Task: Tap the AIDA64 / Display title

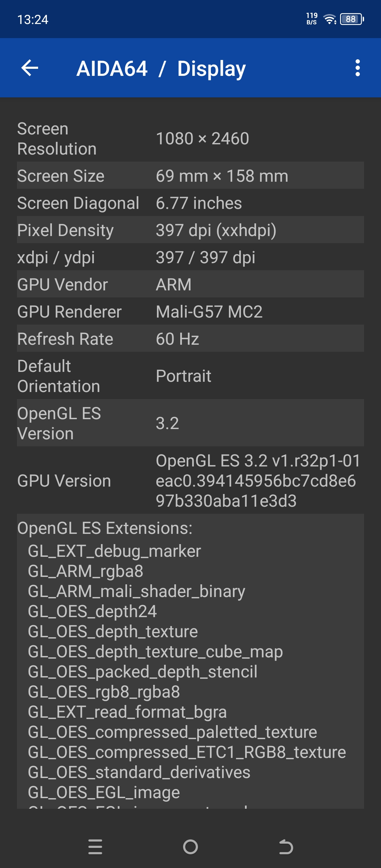Action: coord(161,68)
